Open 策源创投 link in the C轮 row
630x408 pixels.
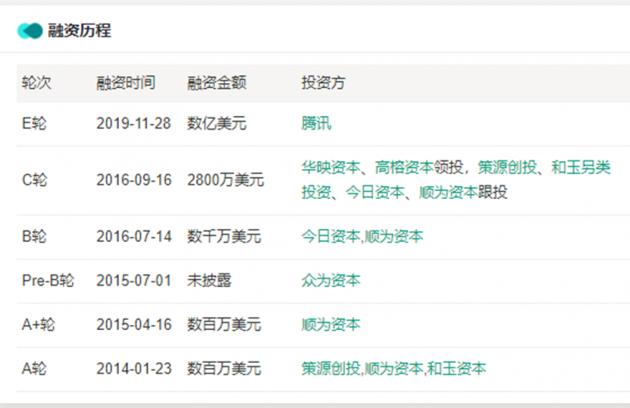[507, 167]
